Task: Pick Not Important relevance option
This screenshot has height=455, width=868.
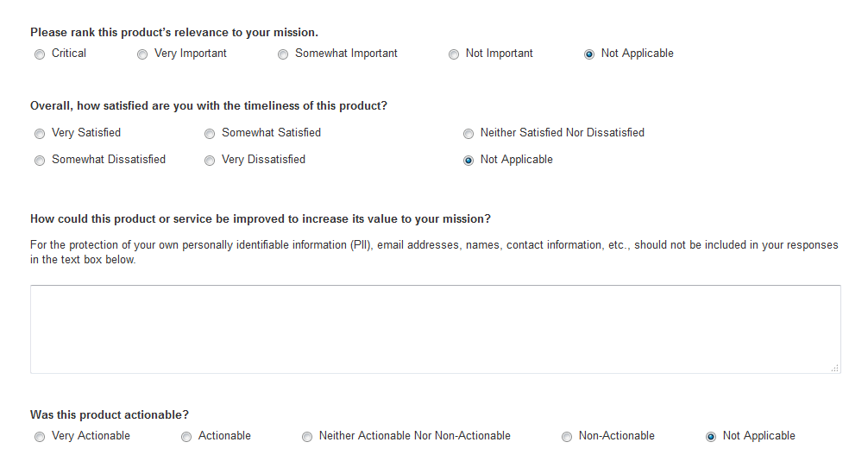Action: (454, 54)
